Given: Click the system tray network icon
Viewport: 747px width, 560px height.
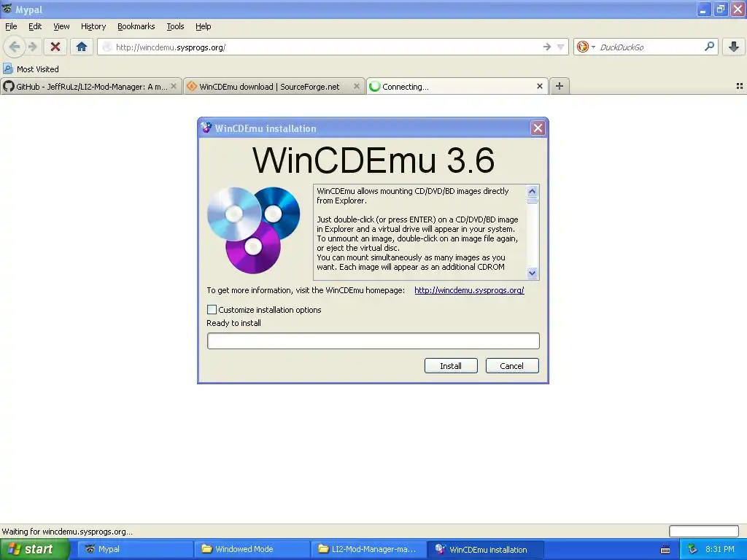Looking at the screenshot, I should pyautogui.click(x=692, y=549).
